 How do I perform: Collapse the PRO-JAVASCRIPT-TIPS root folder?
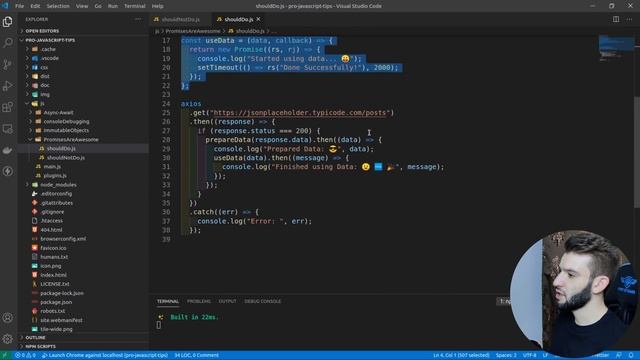pos(83,40)
